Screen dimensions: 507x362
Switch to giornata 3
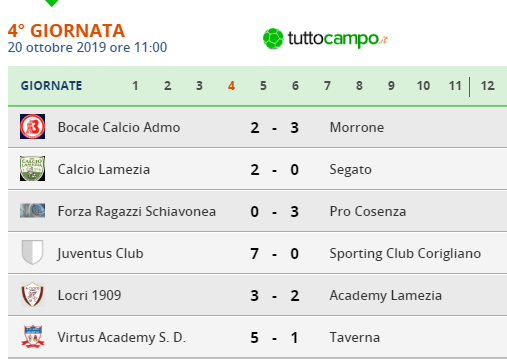(x=199, y=86)
